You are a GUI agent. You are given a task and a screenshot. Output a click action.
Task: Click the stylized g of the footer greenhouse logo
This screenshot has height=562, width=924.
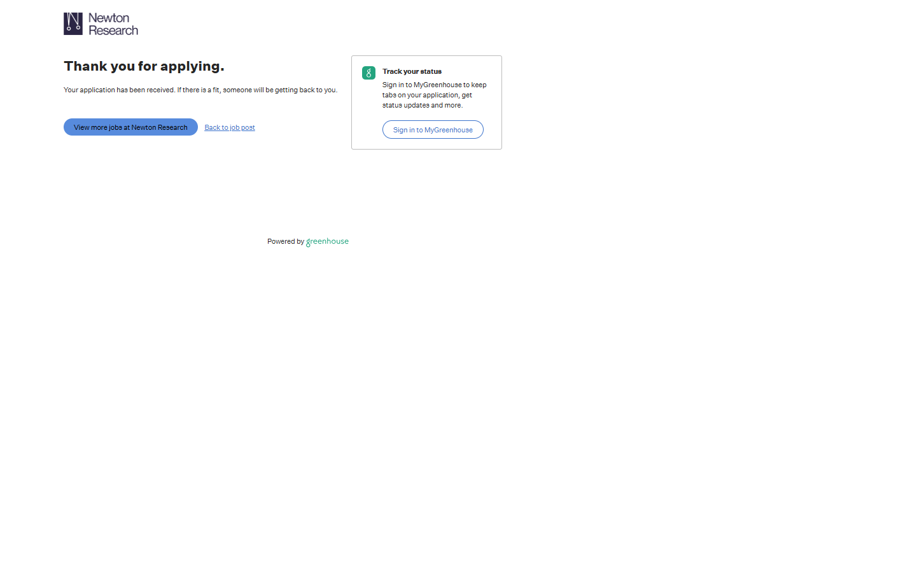pyautogui.click(x=309, y=242)
